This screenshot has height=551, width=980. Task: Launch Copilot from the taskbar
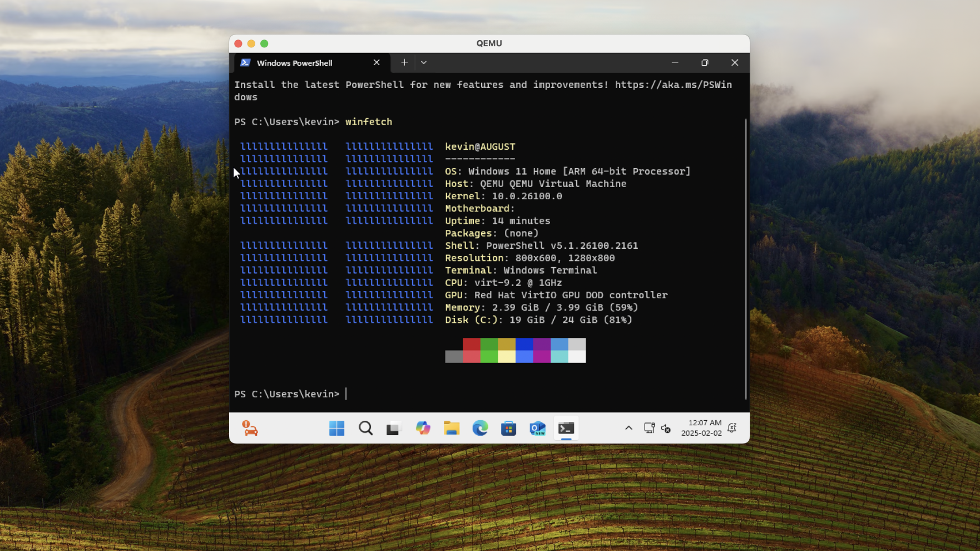(423, 428)
